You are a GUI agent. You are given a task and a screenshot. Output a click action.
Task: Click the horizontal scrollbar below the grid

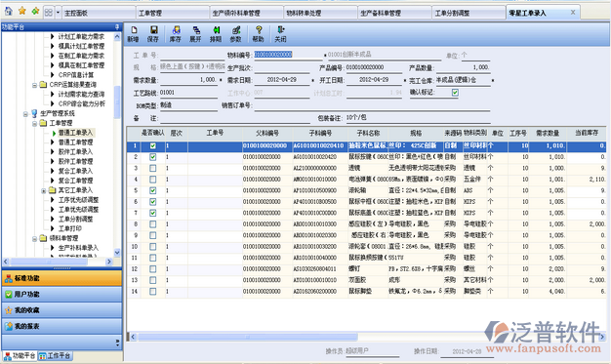366,337
